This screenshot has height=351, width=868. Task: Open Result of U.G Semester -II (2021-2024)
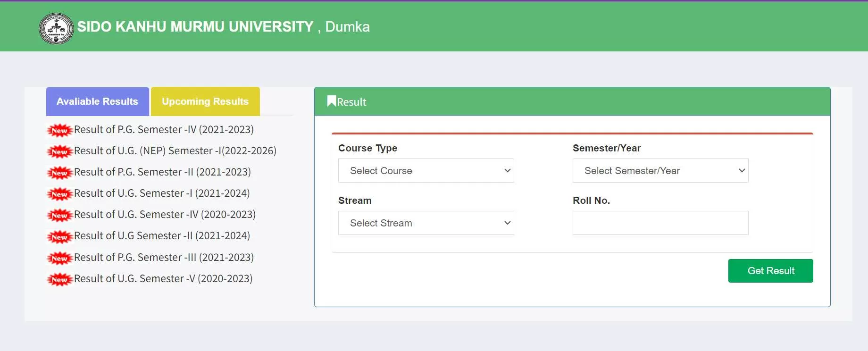tap(162, 236)
